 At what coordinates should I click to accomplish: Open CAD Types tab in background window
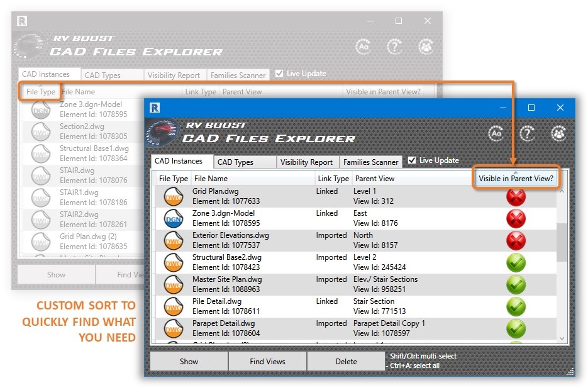(x=113, y=75)
